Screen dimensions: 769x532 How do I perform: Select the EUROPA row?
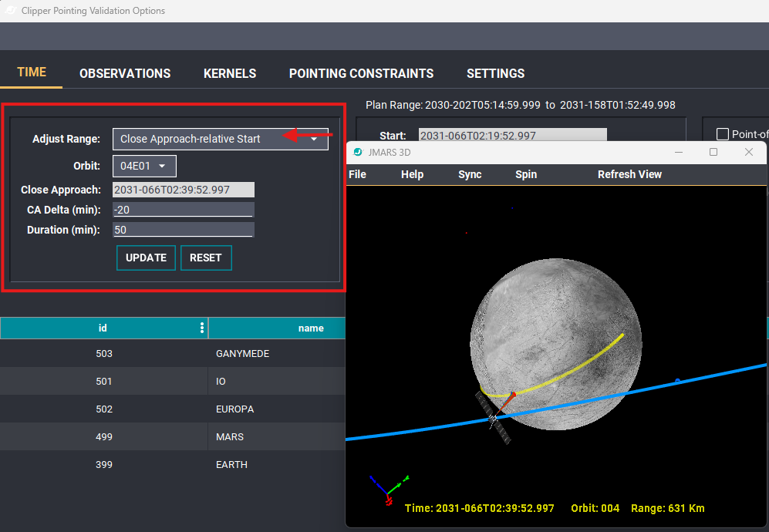point(173,409)
